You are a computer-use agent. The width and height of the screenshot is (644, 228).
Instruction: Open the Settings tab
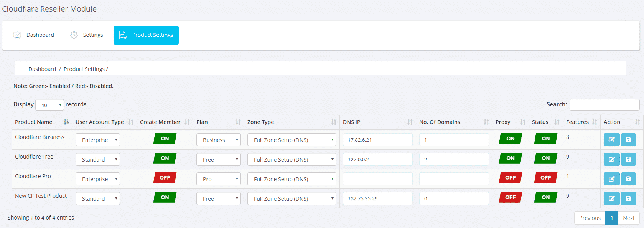click(x=87, y=35)
